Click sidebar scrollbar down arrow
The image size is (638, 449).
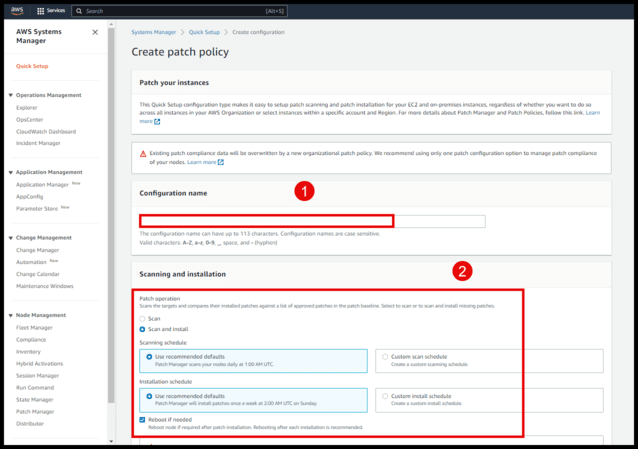tap(111, 441)
